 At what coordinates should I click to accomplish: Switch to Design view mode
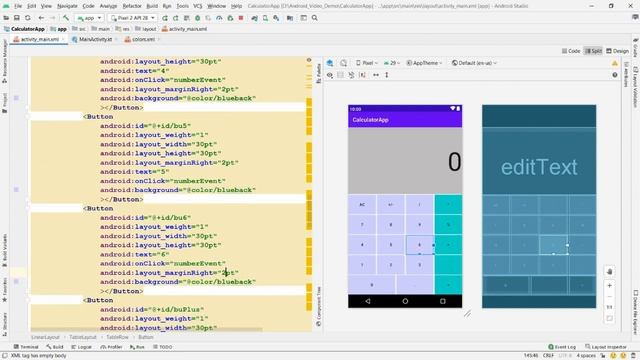click(618, 51)
